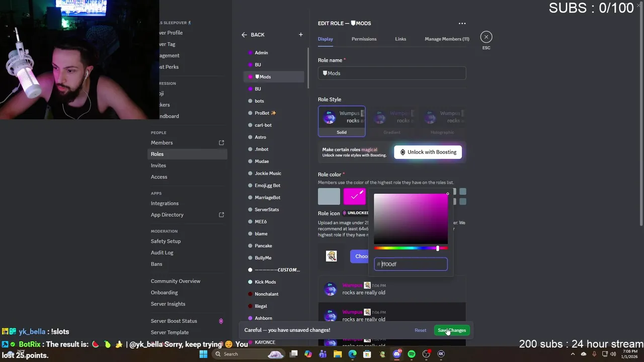644x362 pixels.
Task: Click the Choose image button
Action: 360,256
